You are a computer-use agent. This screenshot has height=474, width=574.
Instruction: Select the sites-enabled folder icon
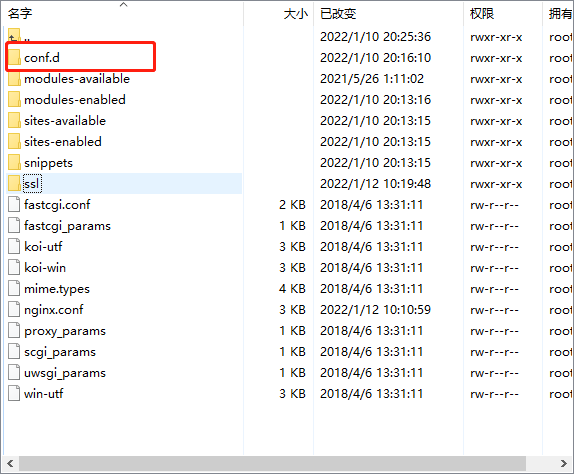click(x=14, y=142)
